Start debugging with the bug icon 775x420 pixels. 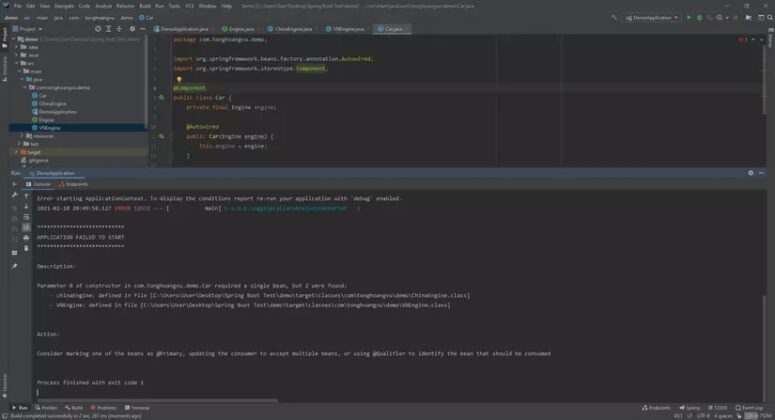pos(699,18)
